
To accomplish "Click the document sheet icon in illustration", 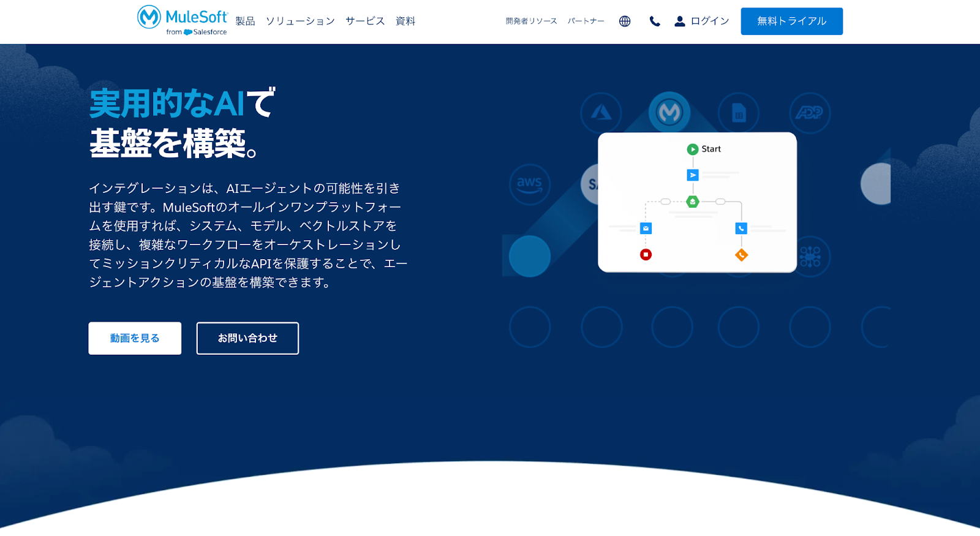I will [739, 113].
